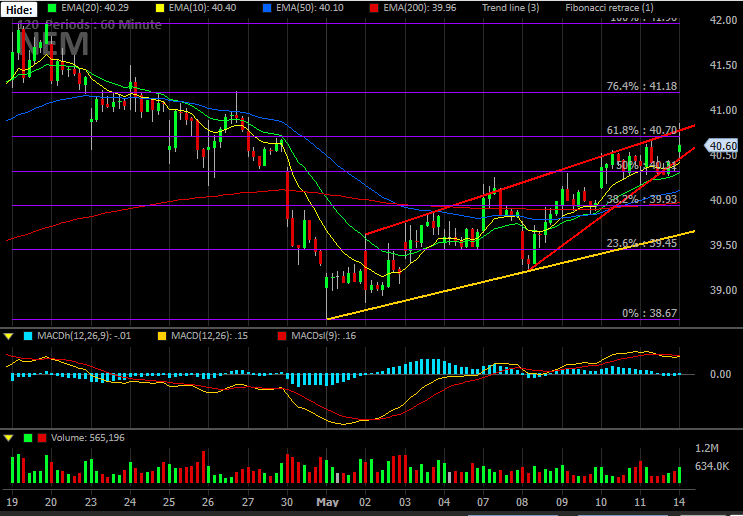
Task: Click the 14 date marker on axis
Action: point(679,502)
